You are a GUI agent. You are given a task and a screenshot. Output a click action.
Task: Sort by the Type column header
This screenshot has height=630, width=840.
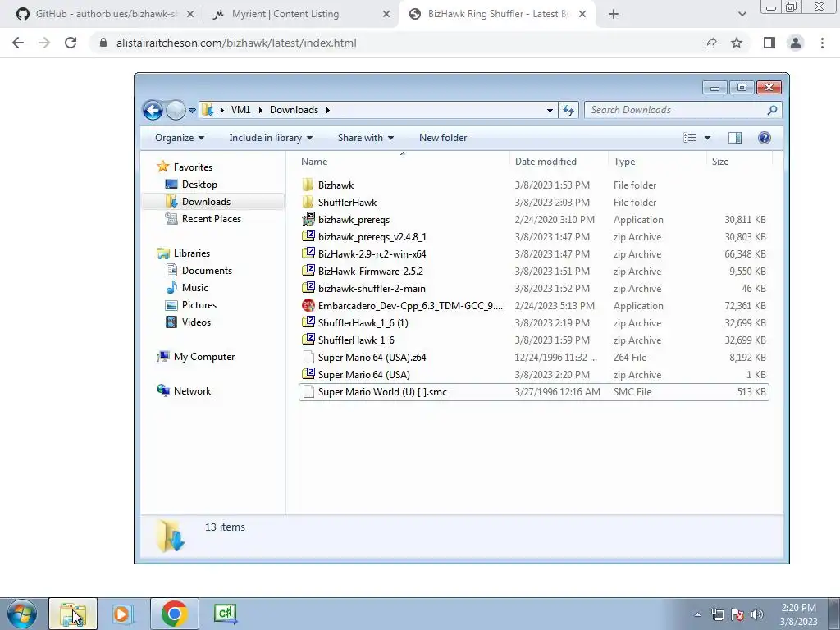(x=624, y=162)
